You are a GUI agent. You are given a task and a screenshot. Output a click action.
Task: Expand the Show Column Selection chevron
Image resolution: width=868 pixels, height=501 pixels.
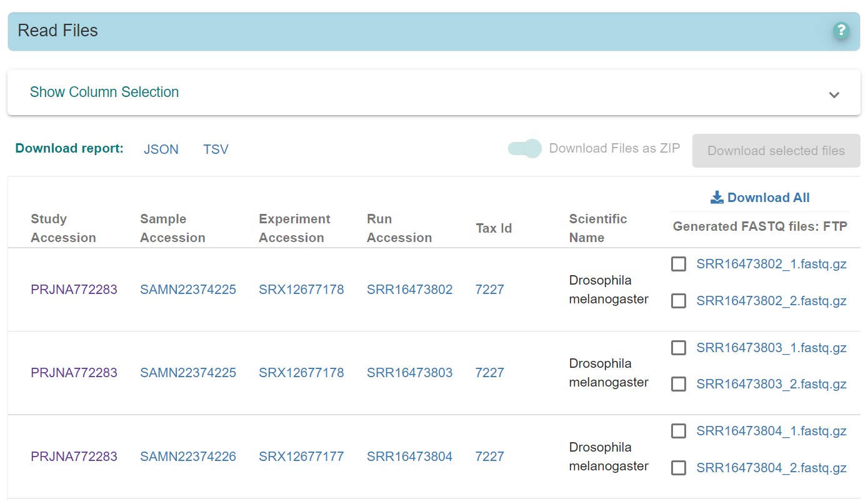tap(834, 95)
